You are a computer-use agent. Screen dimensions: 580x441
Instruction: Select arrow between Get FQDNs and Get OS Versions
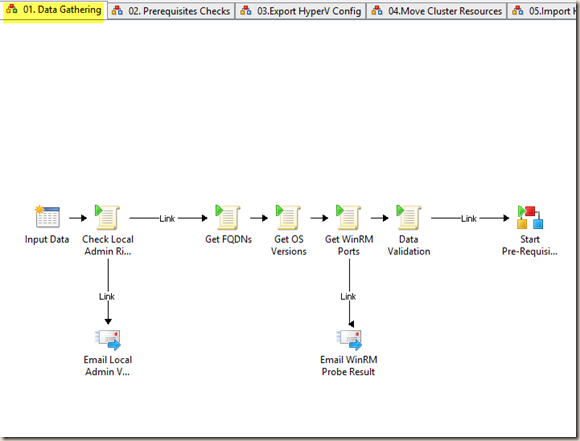[259, 218]
